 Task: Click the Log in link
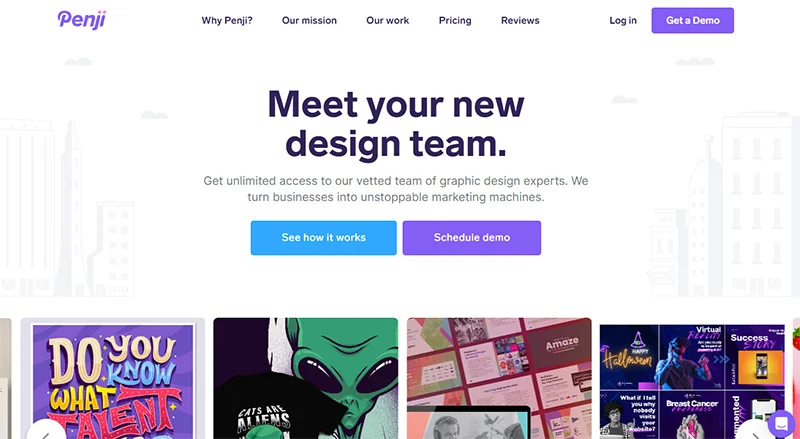click(623, 20)
